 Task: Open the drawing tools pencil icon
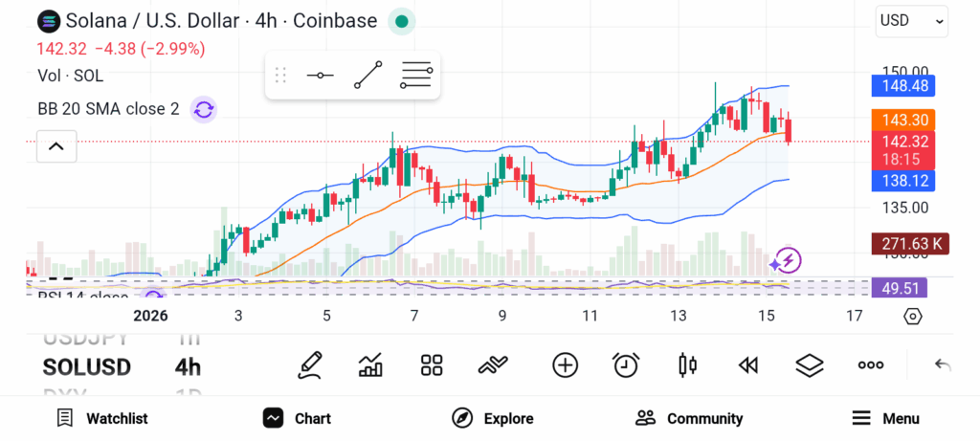309,364
